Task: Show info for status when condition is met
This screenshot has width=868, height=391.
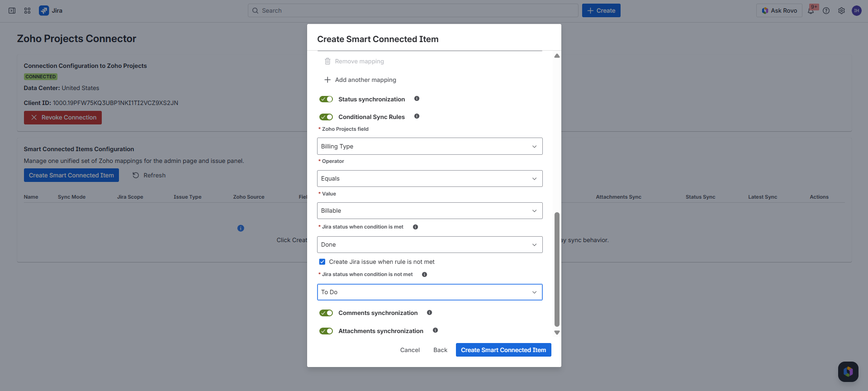Action: click(415, 227)
